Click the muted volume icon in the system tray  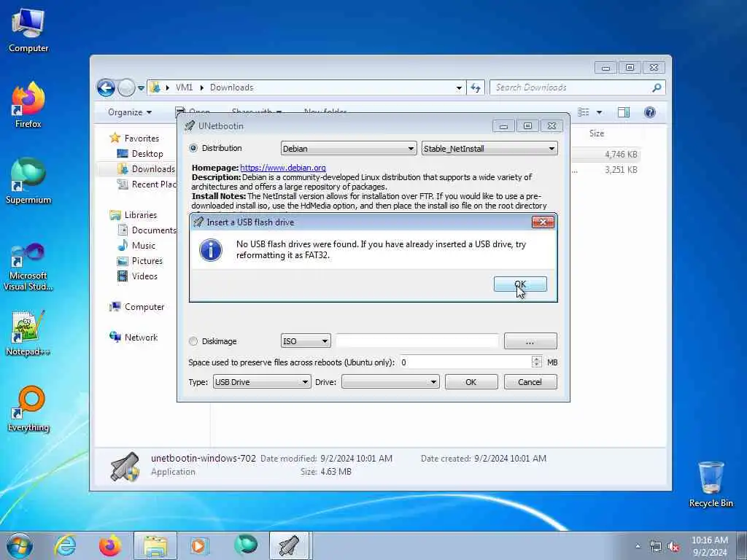pos(673,547)
